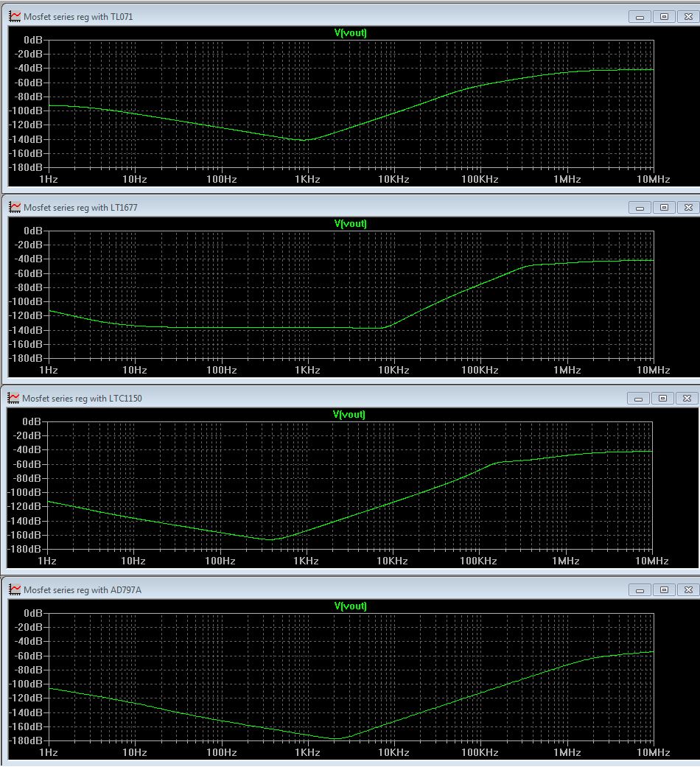Viewport: 700px width, 767px height.
Task: Click the 0dB axis label in AD797A plot
Action: click(33, 613)
